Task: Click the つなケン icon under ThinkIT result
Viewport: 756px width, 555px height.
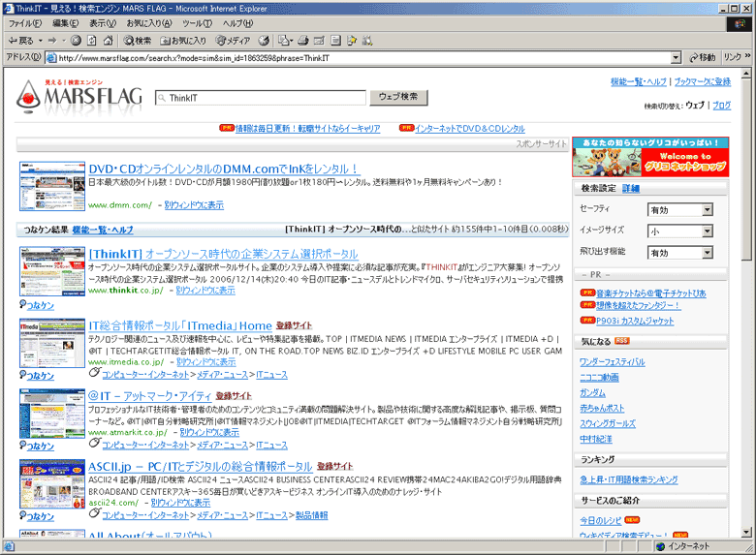Action: tap(37, 305)
